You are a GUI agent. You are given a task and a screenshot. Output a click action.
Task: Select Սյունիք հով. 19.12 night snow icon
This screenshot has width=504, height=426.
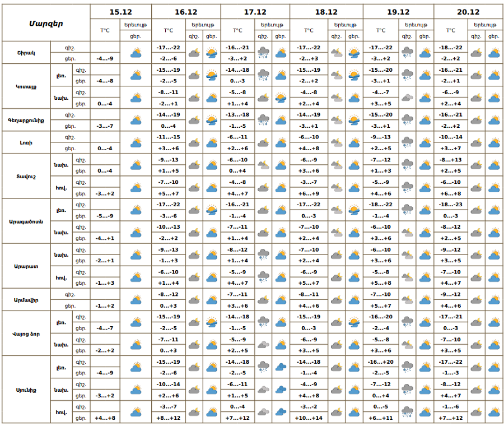pos(407,412)
